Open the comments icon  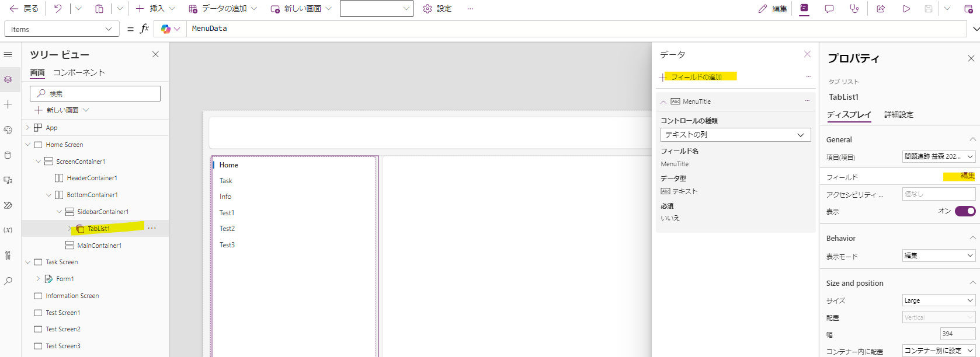(x=829, y=9)
